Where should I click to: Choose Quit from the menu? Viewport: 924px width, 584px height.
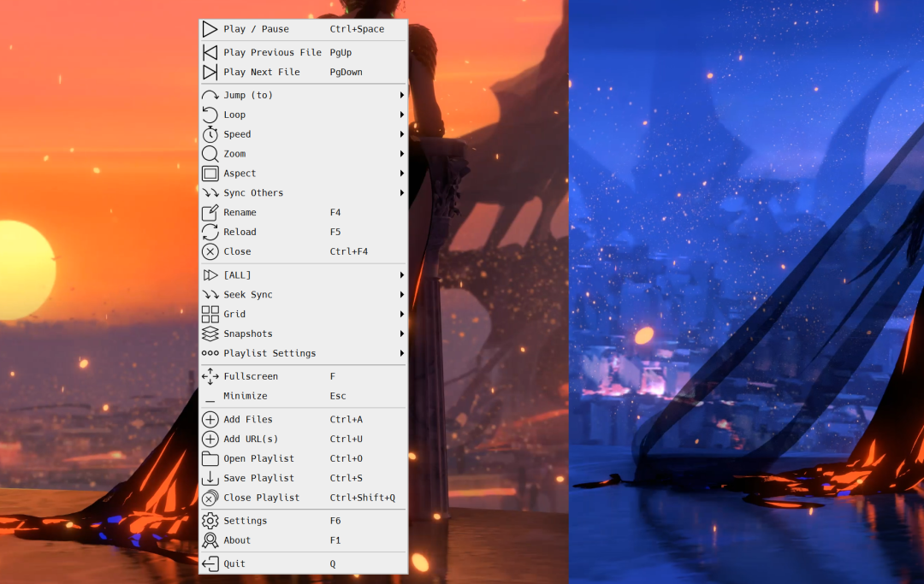304,564
